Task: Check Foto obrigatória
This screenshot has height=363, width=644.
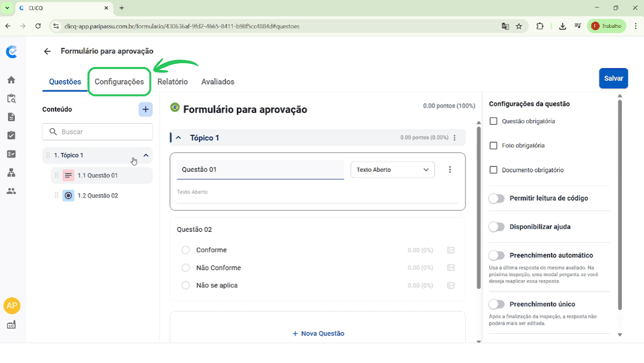Action: (493, 145)
